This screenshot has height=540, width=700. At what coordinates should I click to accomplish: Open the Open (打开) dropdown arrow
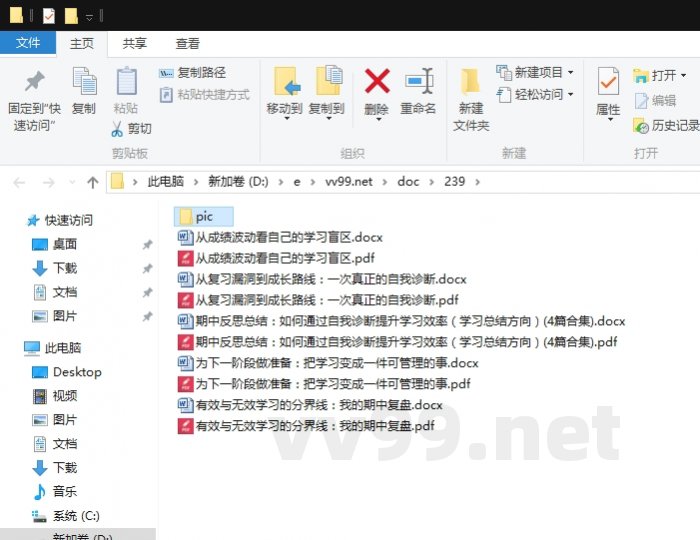[683, 75]
